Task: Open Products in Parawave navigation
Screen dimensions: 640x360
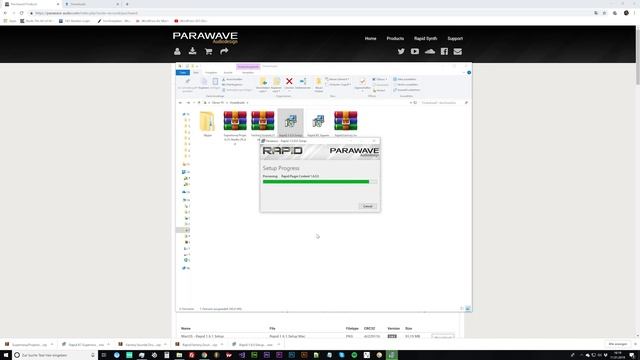Action: coord(395,38)
